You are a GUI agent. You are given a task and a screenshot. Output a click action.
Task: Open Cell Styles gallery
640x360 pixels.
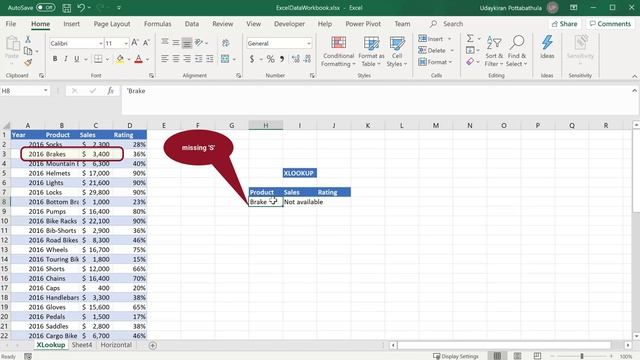click(x=397, y=51)
